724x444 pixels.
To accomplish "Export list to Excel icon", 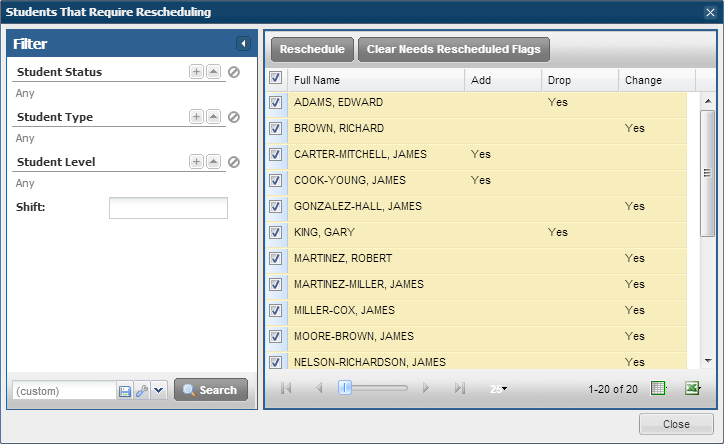I will (693, 388).
